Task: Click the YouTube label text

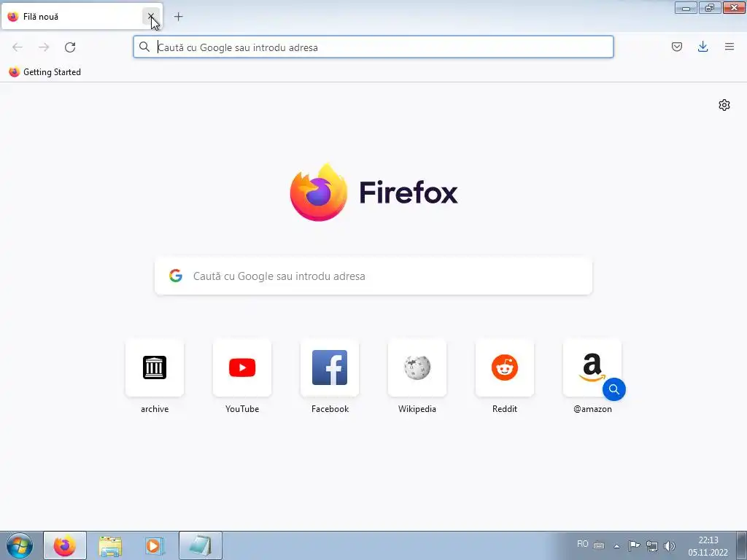Action: pyautogui.click(x=242, y=409)
